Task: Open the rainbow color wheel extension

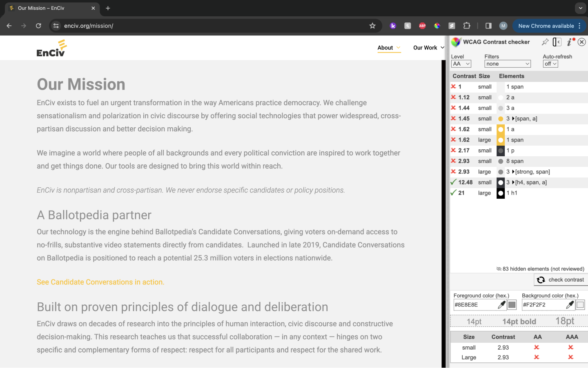Action: [x=437, y=26]
